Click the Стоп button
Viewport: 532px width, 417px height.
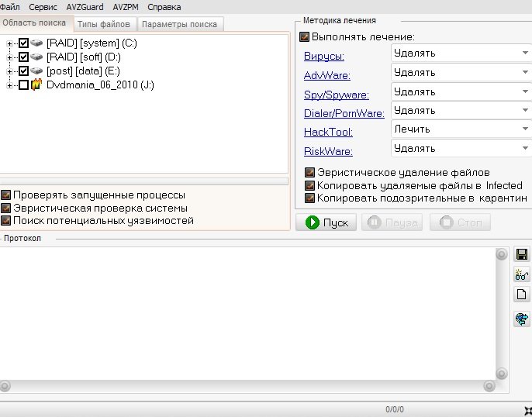click(460, 222)
